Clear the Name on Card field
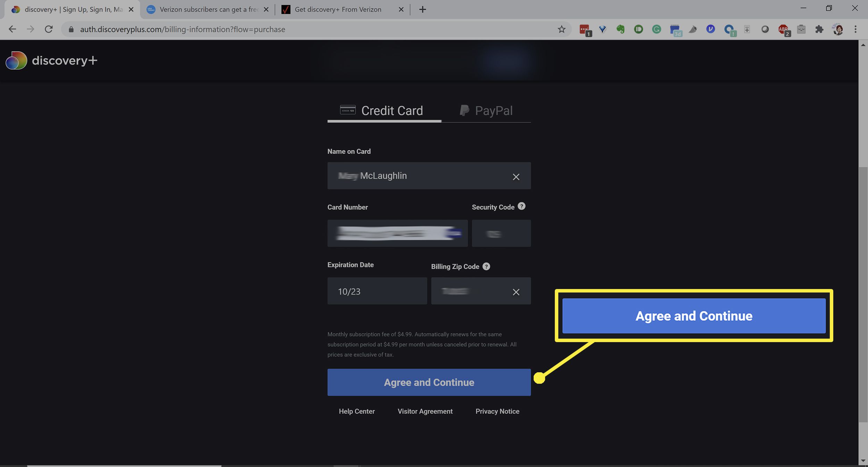 point(516,176)
